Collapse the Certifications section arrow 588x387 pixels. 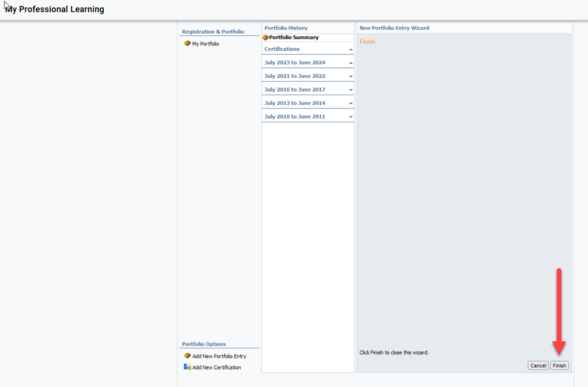pos(351,50)
